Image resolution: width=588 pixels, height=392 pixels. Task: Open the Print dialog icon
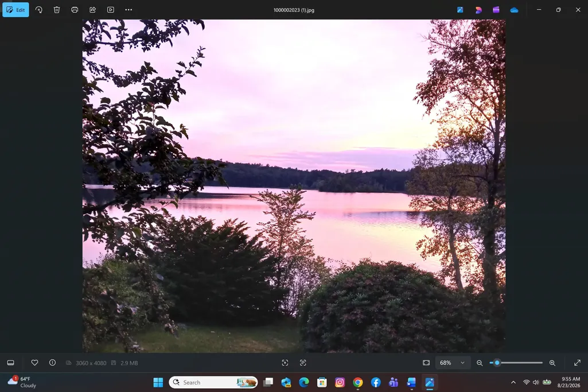tap(75, 10)
